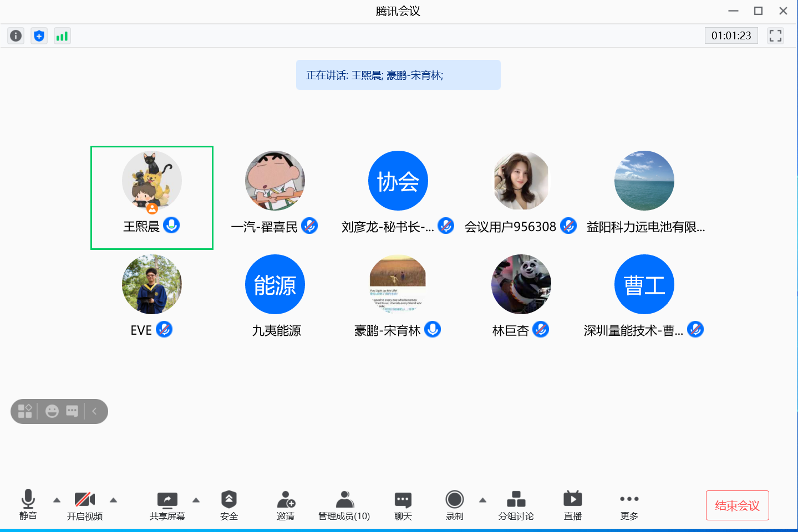Select 林巨杏's panda avatar
This screenshot has width=798, height=532.
click(521, 284)
